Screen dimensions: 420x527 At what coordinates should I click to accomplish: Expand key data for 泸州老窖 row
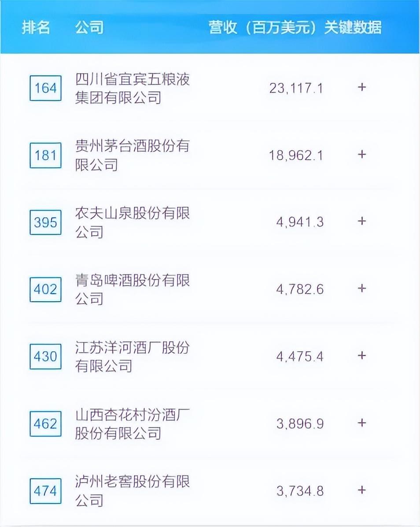click(x=361, y=490)
